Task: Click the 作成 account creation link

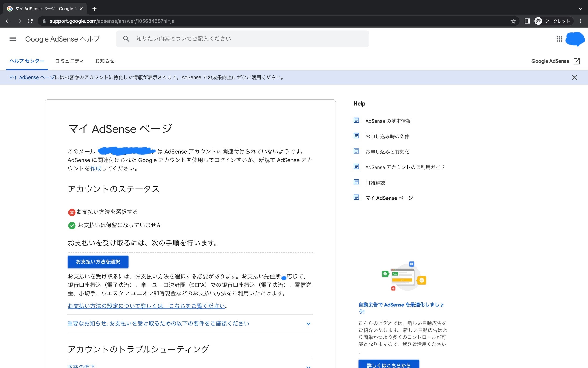Action: (96, 168)
